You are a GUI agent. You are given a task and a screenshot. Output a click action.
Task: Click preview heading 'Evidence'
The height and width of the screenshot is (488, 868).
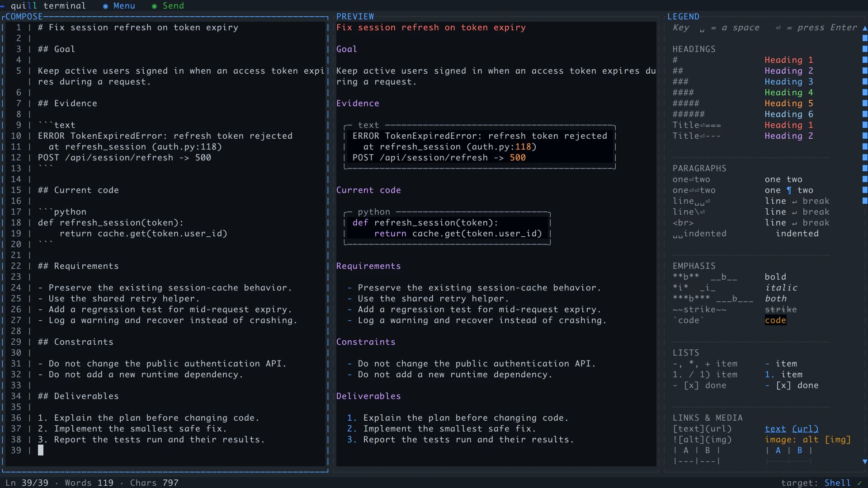[358, 103]
